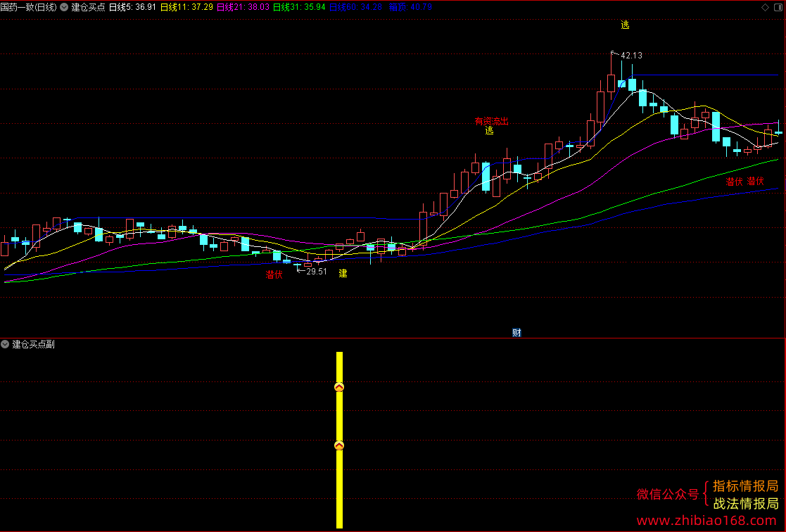Click the upper red arrow on yellow bar
Screen dimensions: 786x532
click(339, 386)
